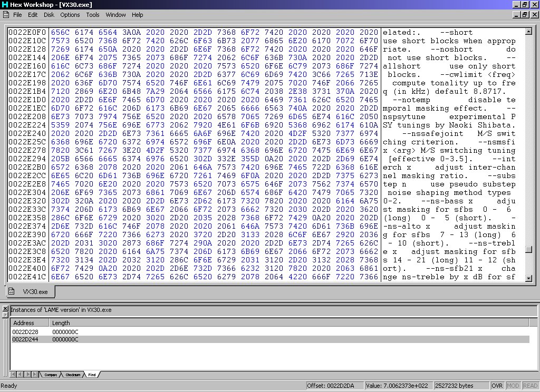Click the offset label 0022E320
Screen dimensions: 540x392
[x=27, y=201]
